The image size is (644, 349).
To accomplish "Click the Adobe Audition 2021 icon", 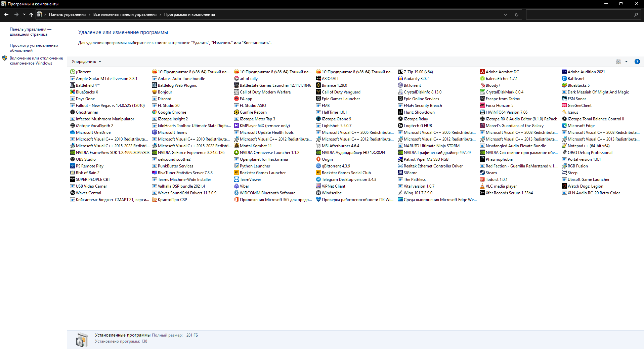I will tap(564, 72).
